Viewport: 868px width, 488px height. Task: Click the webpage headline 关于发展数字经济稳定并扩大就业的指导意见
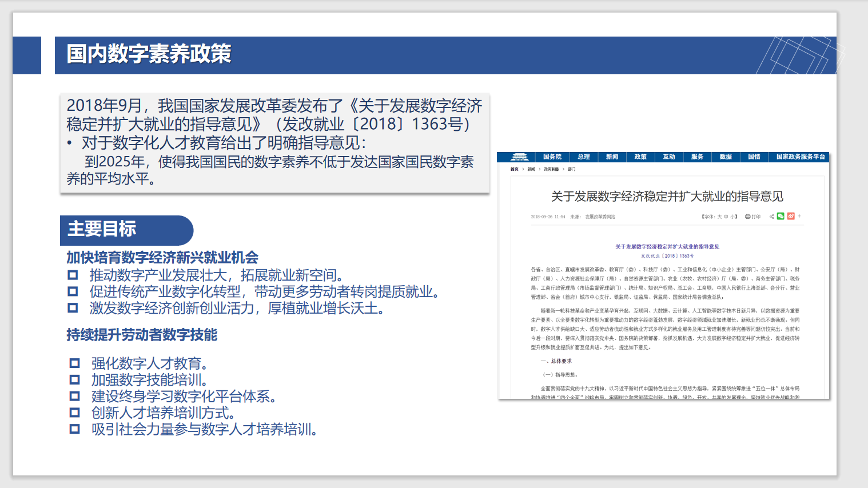pos(667,197)
